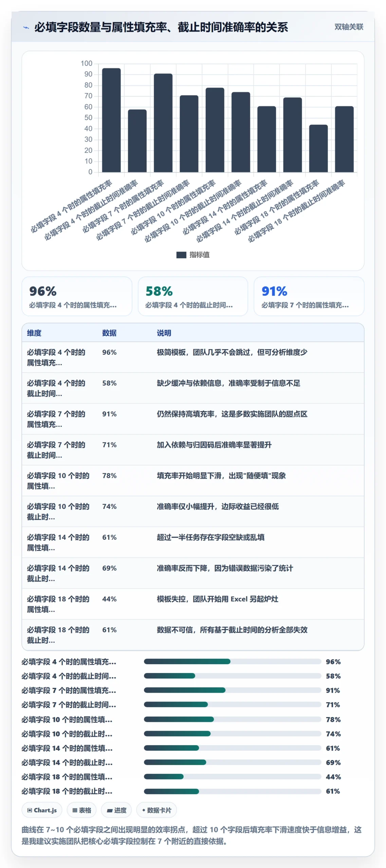Image resolution: width=386 pixels, height=868 pixels.
Task: Click table cell 加入依赖与归因码后准确率显著提升
Action: [x=214, y=445]
